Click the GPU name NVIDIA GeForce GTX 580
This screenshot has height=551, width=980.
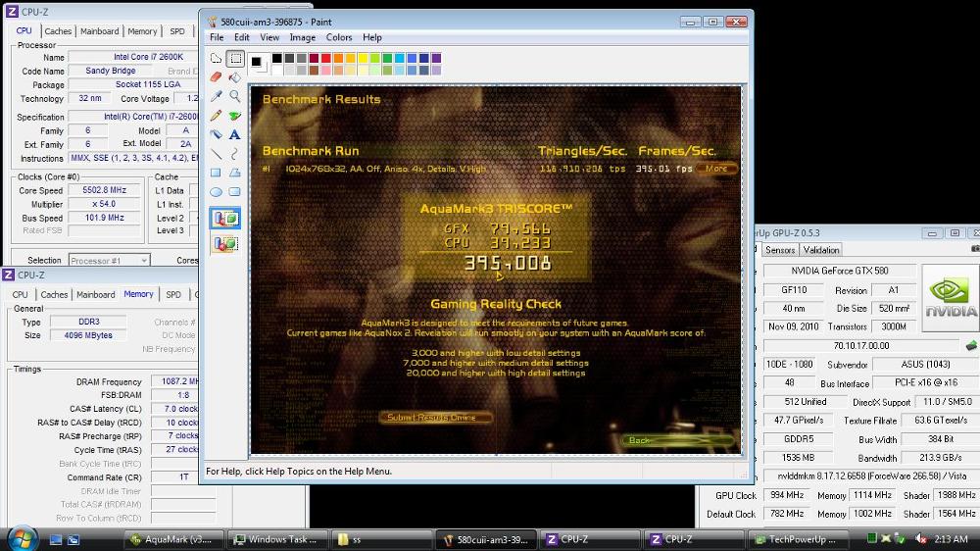(840, 271)
